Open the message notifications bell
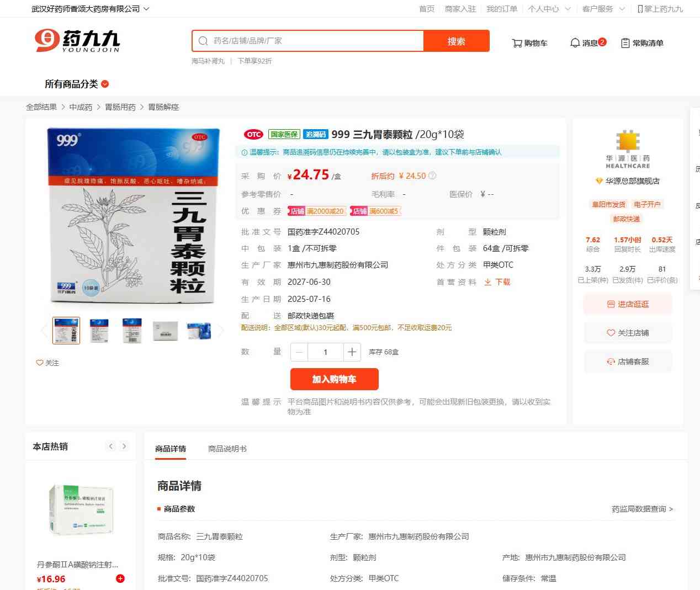This screenshot has width=700, height=590. (x=575, y=43)
